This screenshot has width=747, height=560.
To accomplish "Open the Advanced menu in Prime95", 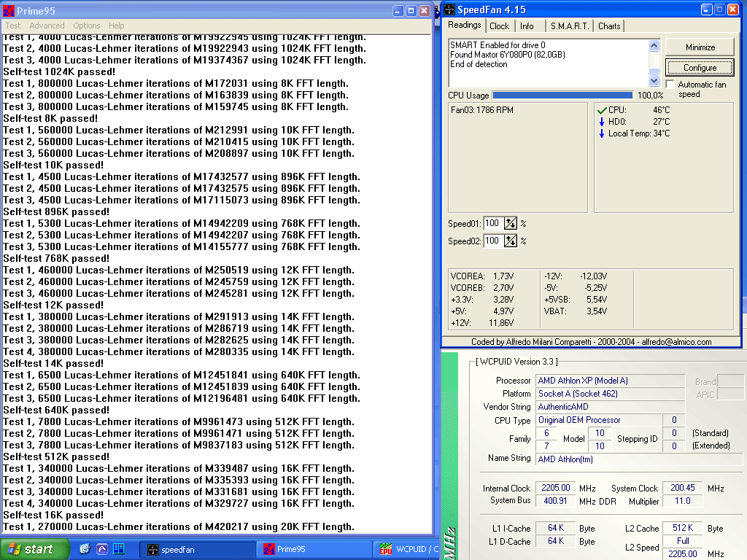I will click(x=47, y=26).
